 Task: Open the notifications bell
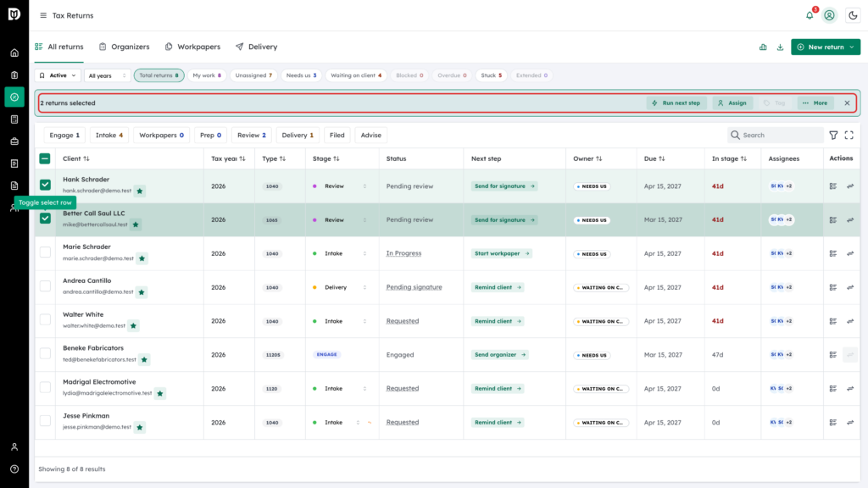pos(810,15)
